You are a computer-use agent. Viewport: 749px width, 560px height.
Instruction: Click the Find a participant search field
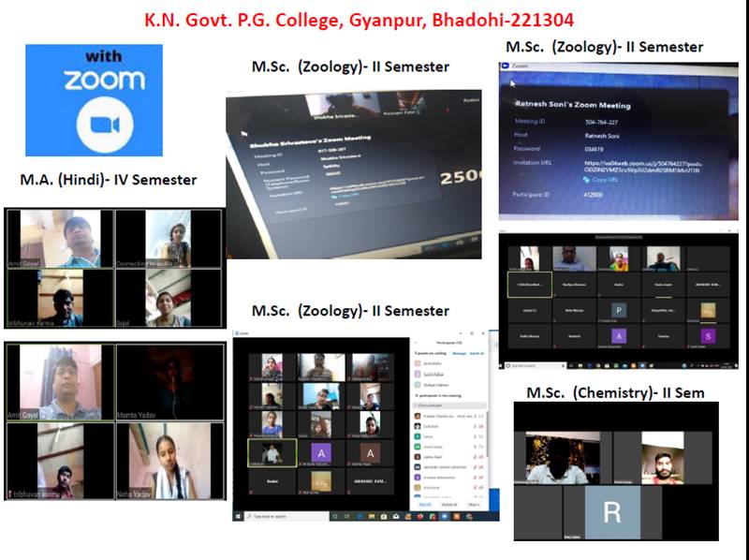point(449,405)
